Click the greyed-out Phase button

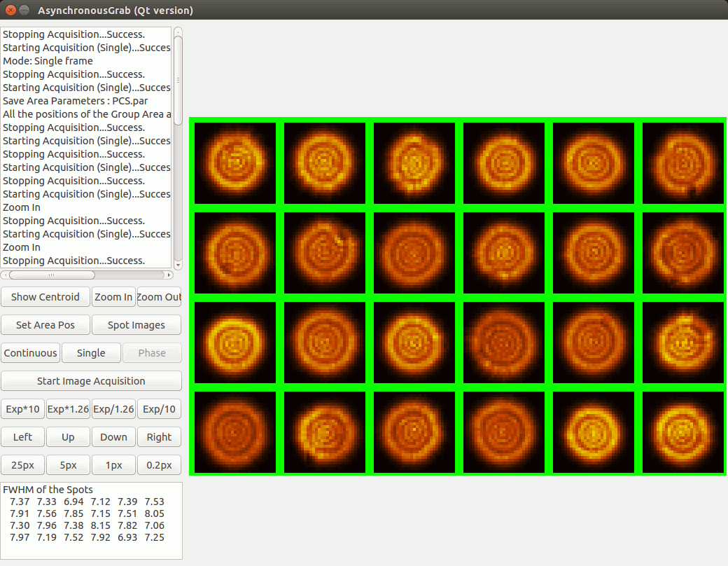[152, 353]
